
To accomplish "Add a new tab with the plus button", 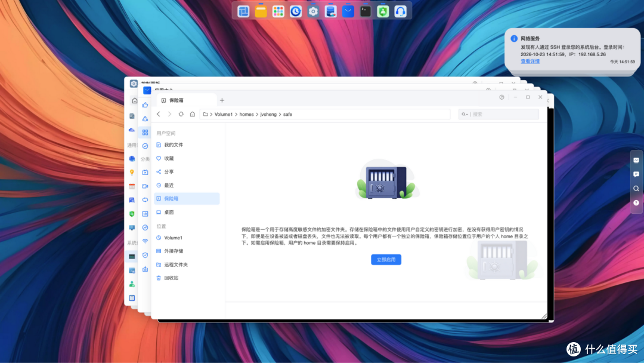I will point(222,100).
